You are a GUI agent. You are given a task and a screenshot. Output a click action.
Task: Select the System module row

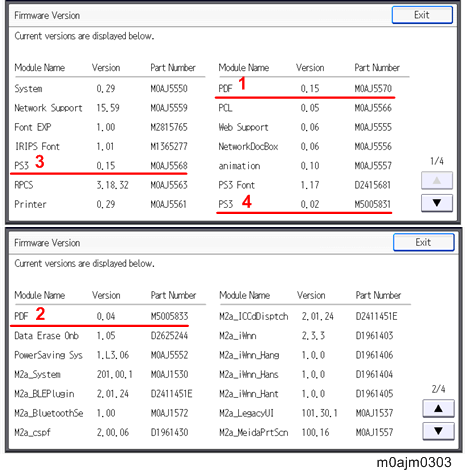point(101,89)
